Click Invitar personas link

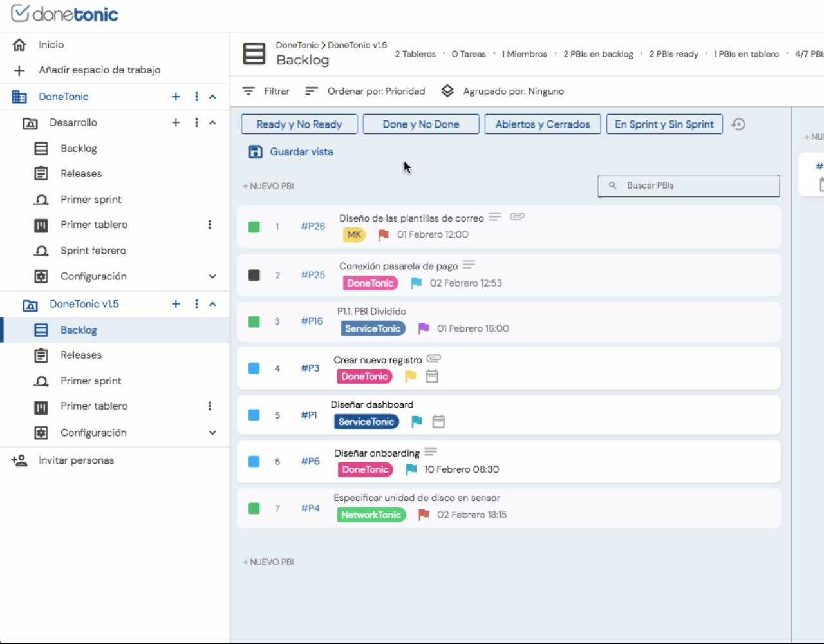76,460
